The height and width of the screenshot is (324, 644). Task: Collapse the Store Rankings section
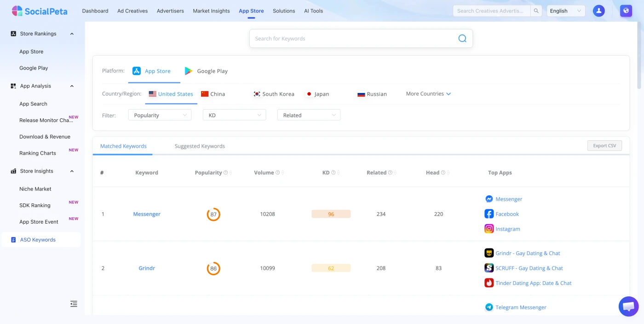point(72,34)
